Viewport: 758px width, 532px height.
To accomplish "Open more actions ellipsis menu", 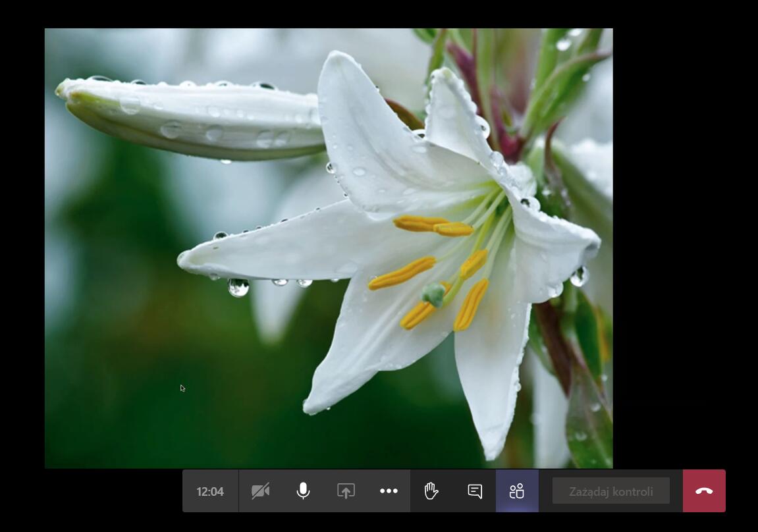I will pyautogui.click(x=389, y=491).
